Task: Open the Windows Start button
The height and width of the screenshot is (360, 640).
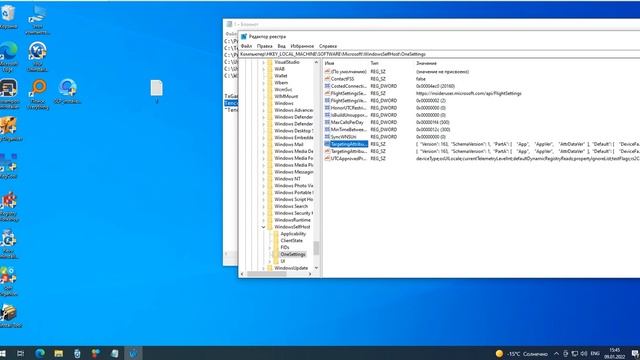Action: (3, 353)
